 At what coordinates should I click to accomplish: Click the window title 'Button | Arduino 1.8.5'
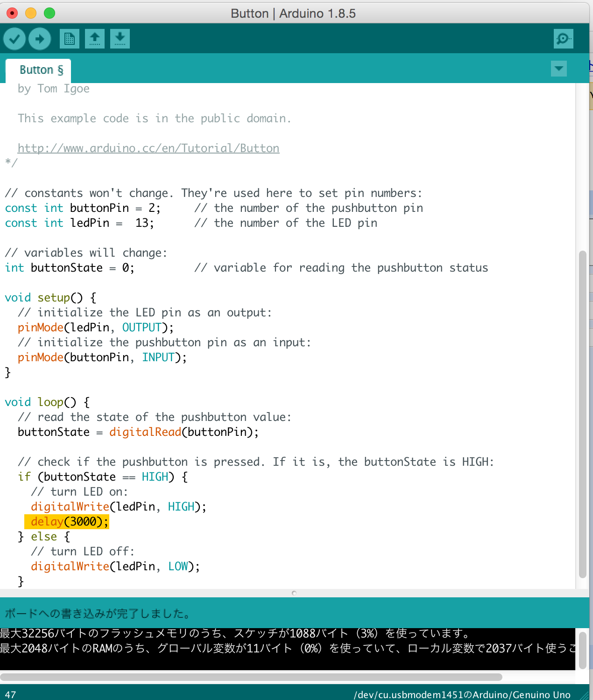coord(293,13)
